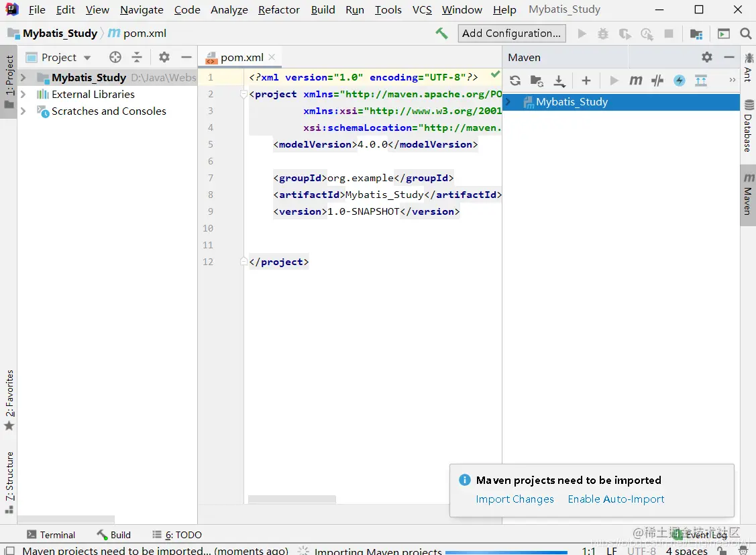Add Maven project plus icon
This screenshot has width=756, height=555.
(x=586, y=81)
